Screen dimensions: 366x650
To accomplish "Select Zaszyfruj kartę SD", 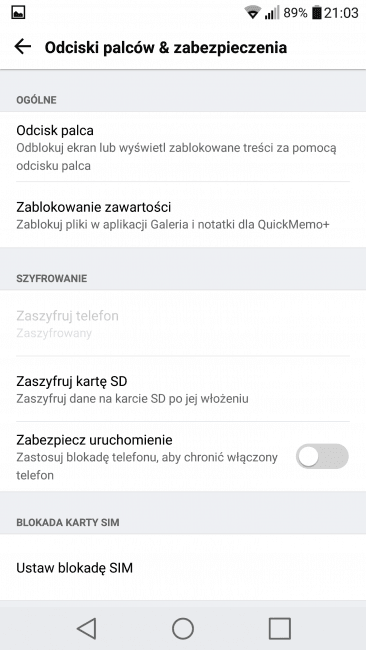I will [x=183, y=389].
